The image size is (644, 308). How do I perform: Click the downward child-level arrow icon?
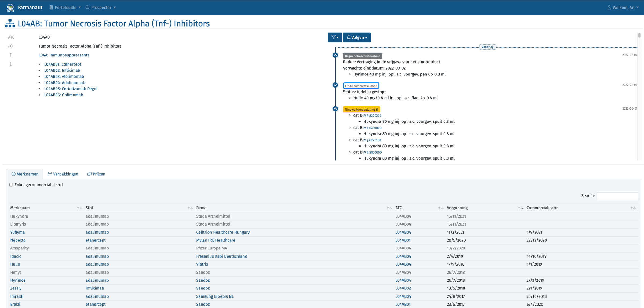tap(10, 64)
